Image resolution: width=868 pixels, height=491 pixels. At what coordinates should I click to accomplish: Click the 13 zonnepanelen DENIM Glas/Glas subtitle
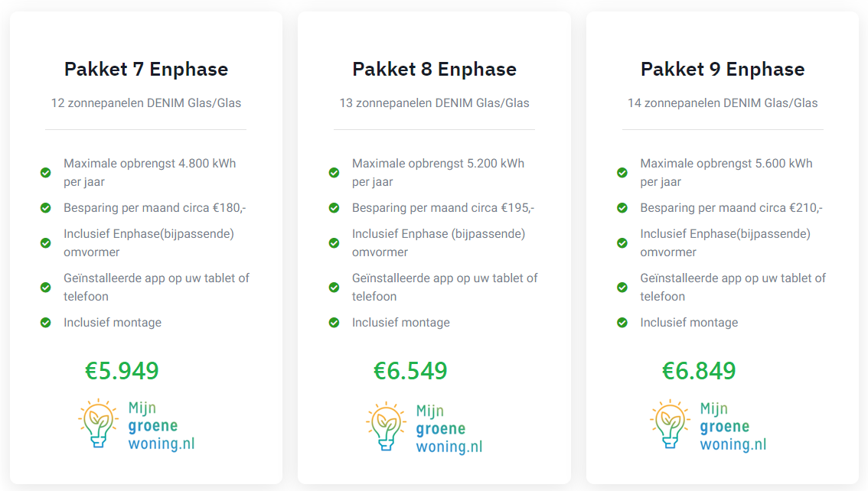coord(434,102)
